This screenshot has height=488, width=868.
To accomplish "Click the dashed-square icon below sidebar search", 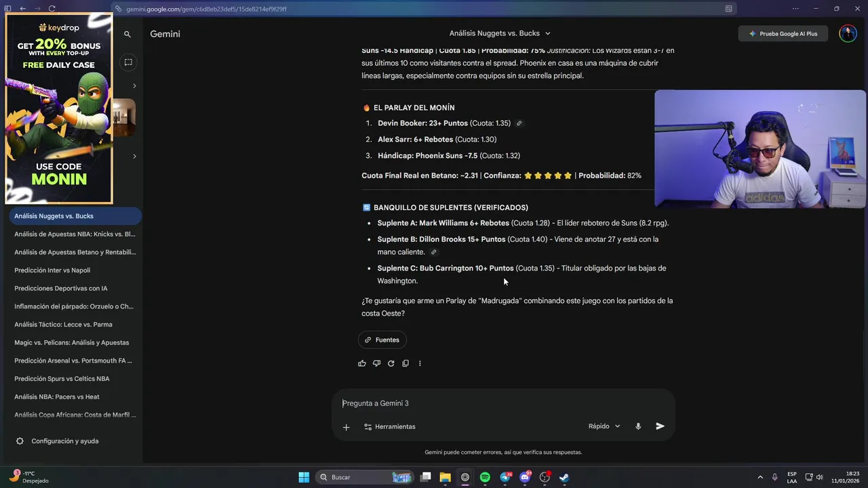I will (127, 62).
